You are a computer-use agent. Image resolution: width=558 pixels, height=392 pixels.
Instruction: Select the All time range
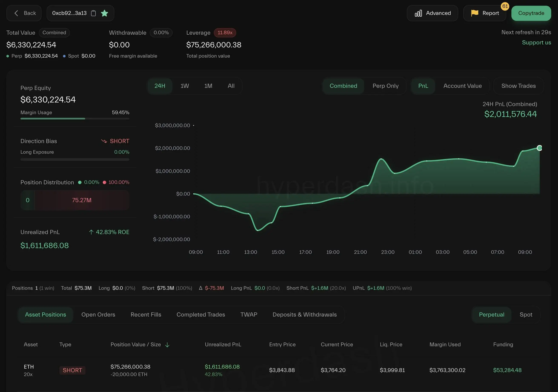point(231,86)
